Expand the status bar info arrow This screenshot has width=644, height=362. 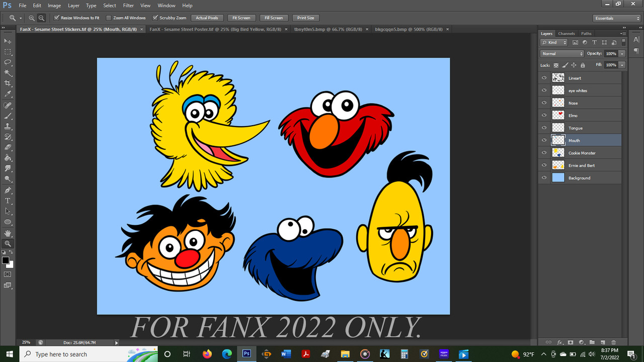coord(117,342)
